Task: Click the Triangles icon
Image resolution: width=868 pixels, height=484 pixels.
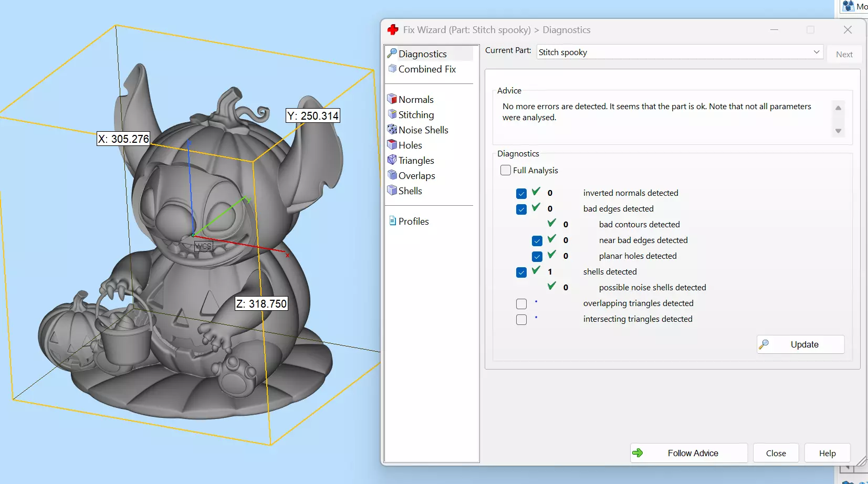Action: coord(392,160)
